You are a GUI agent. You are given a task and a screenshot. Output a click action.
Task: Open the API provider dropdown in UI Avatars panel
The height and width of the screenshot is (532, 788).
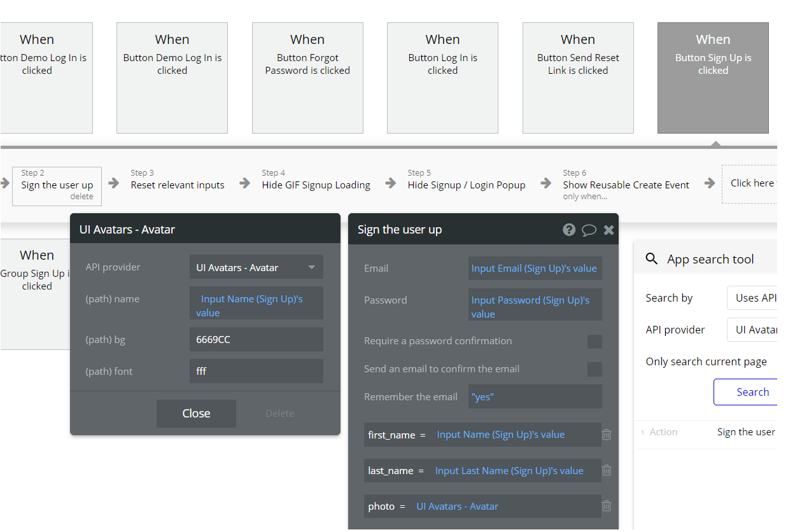256,267
